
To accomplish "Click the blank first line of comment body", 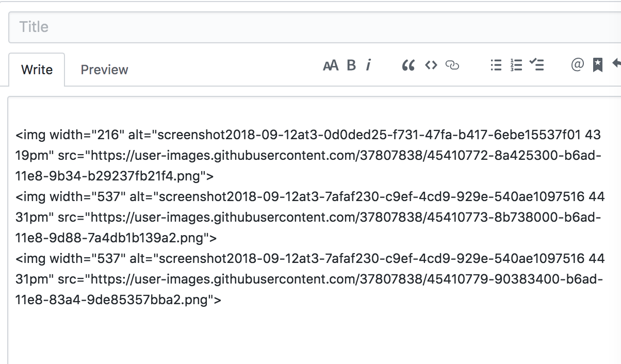I will pyautogui.click(x=315, y=114).
